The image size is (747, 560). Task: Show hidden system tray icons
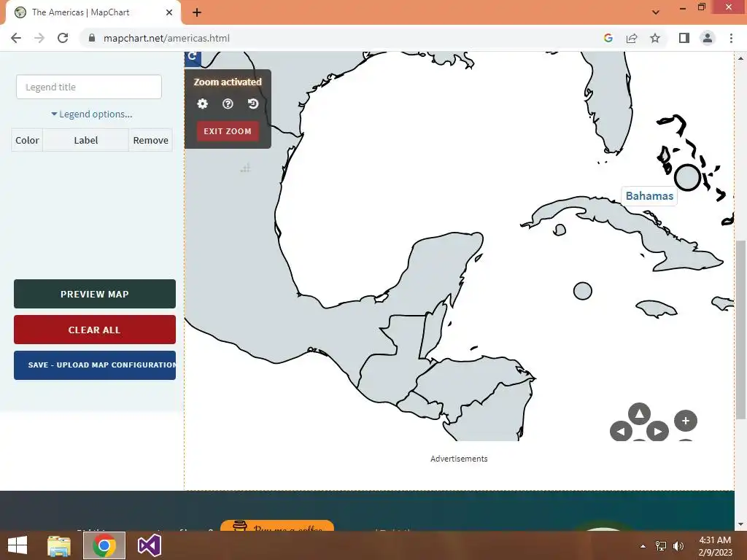click(643, 546)
